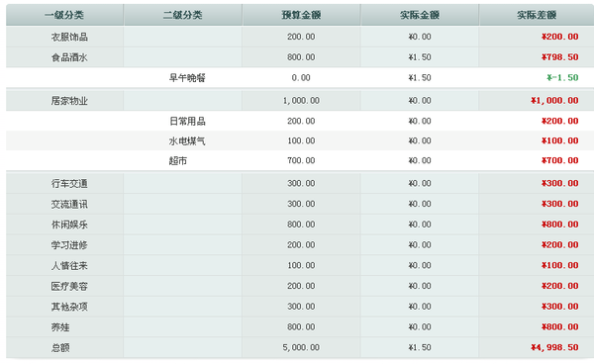This screenshot has height=364, width=594.
Task: Click the 300.00 budget for 其他杂项
Action: (x=301, y=306)
